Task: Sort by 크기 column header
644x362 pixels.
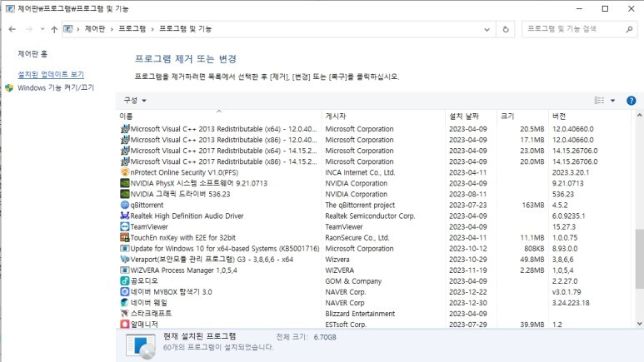Action: pyautogui.click(x=522, y=117)
